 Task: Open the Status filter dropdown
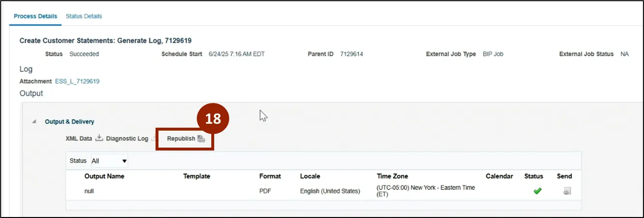tap(110, 161)
